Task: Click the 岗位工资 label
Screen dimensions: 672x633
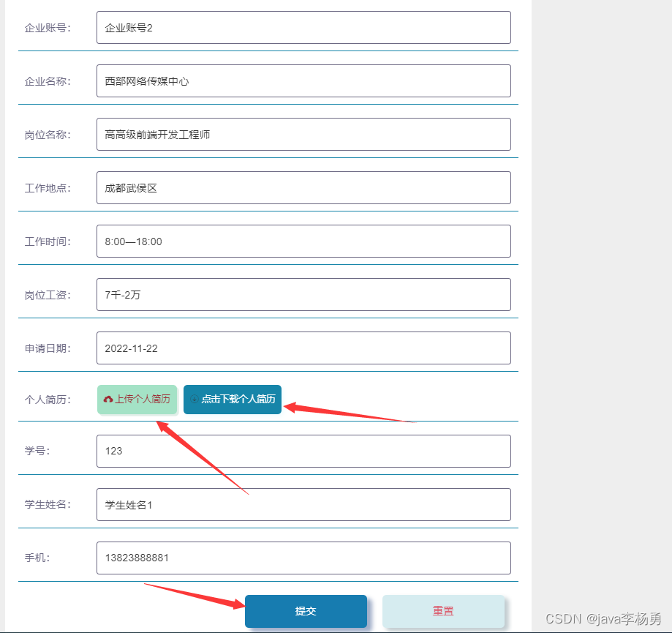Action: pyautogui.click(x=48, y=295)
